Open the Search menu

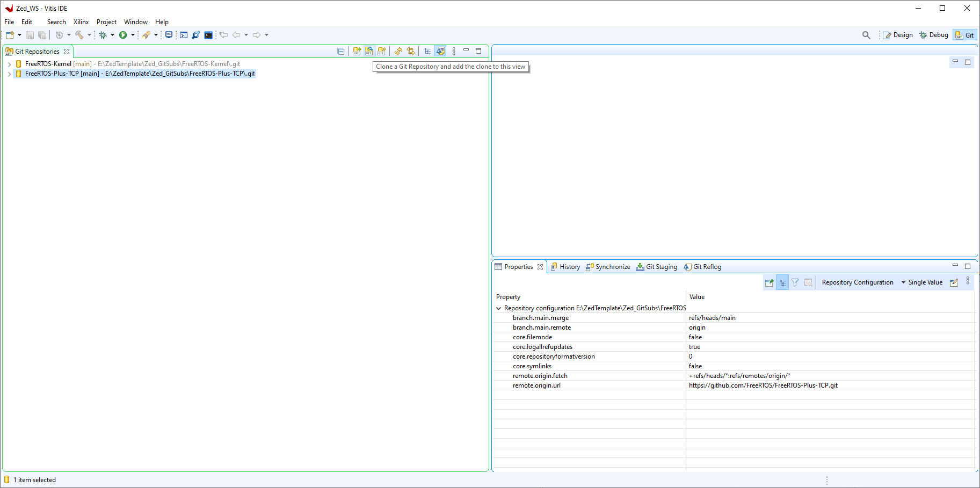tap(56, 22)
